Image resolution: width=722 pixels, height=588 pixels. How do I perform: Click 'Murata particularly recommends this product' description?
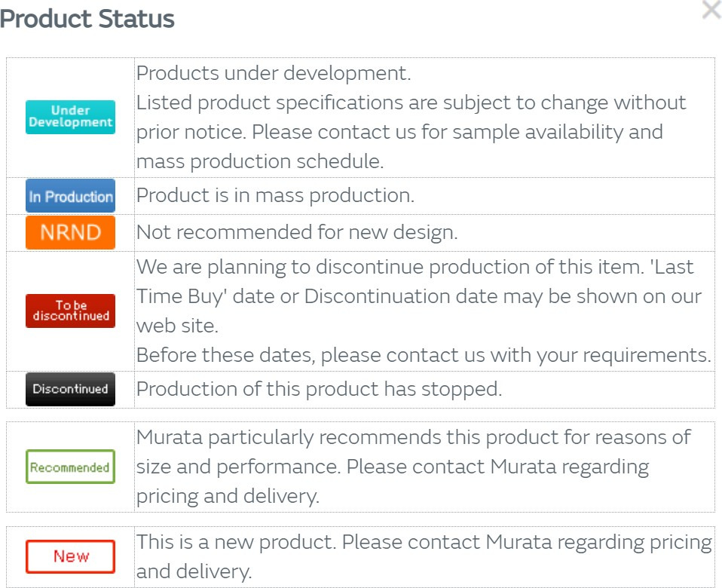(413, 437)
